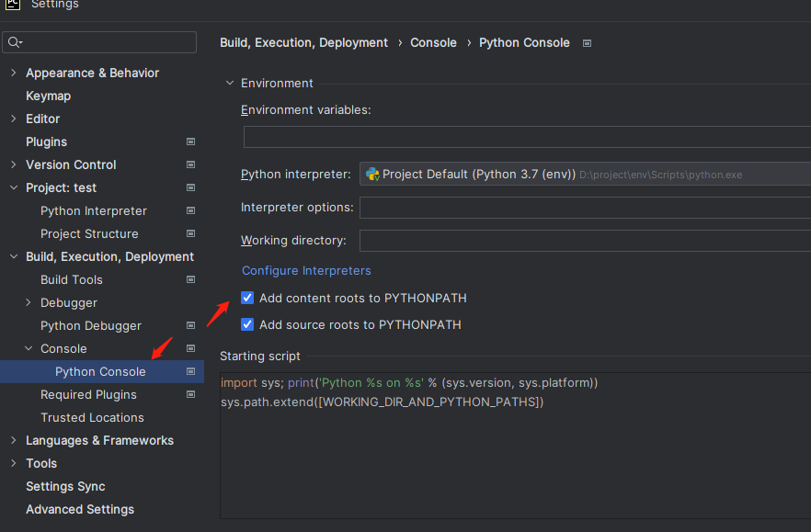
Task: Click the icon next to Python Console breadcrumb
Action: (588, 43)
